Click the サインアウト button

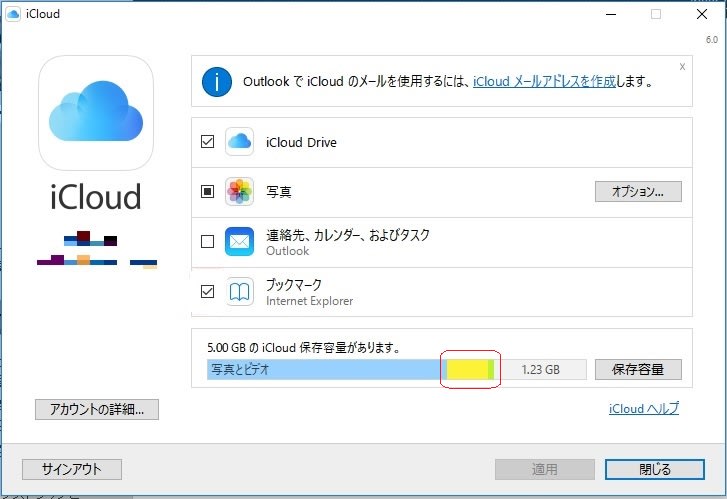pyautogui.click(x=72, y=469)
